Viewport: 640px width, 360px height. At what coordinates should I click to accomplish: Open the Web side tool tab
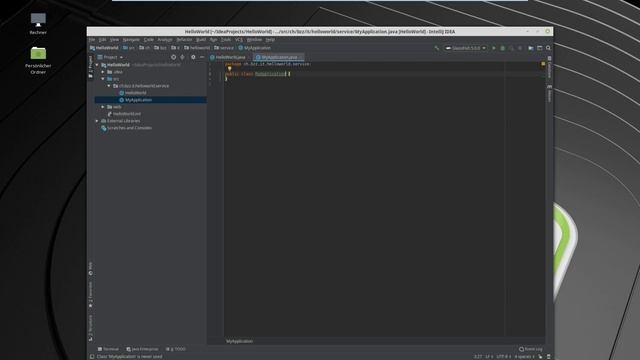[91, 269]
